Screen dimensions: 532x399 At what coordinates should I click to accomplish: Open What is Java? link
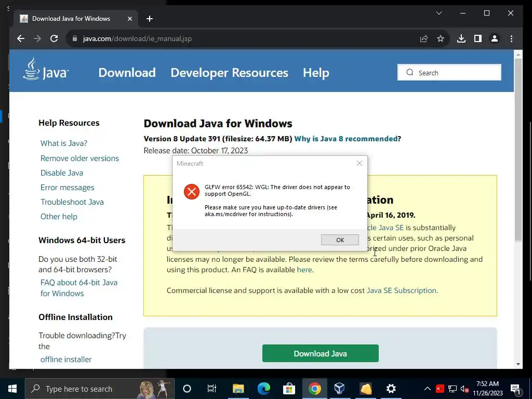tap(64, 143)
